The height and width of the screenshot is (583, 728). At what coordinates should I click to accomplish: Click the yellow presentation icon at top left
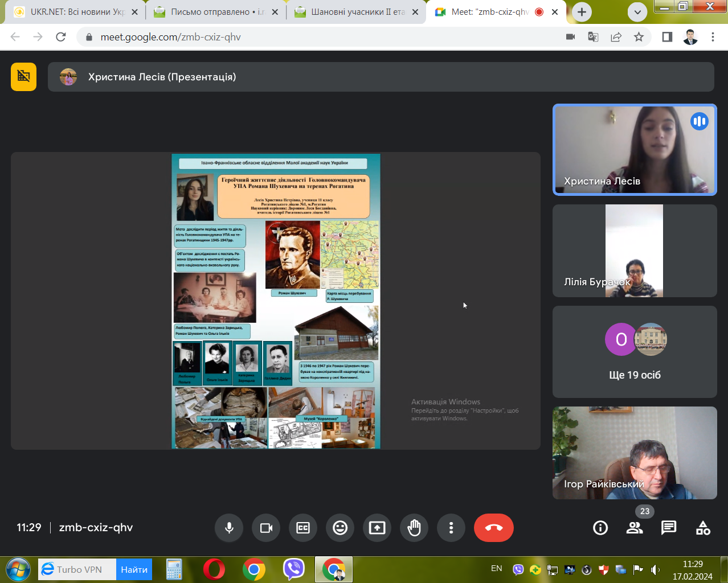click(23, 77)
